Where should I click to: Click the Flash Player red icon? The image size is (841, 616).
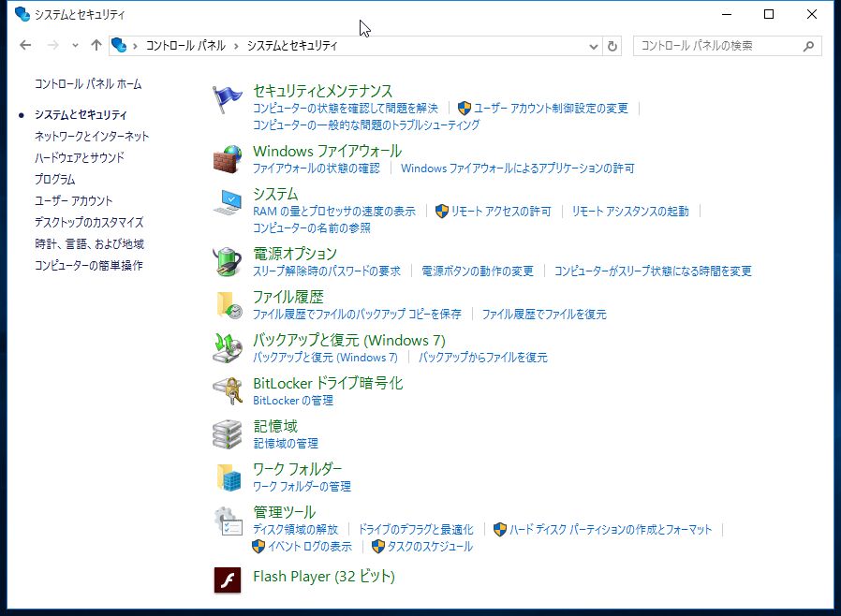tap(228, 580)
